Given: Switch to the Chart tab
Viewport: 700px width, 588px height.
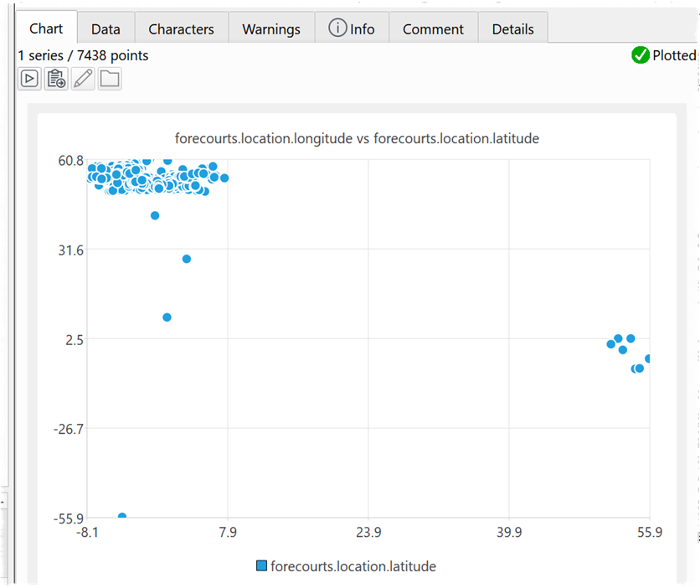Looking at the screenshot, I should point(46,28).
